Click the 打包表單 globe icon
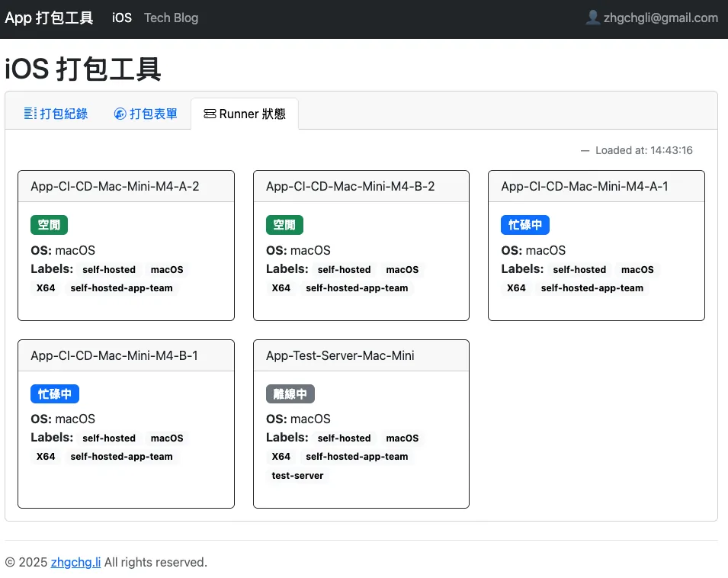Screen dimensions: 728x578 point(120,114)
